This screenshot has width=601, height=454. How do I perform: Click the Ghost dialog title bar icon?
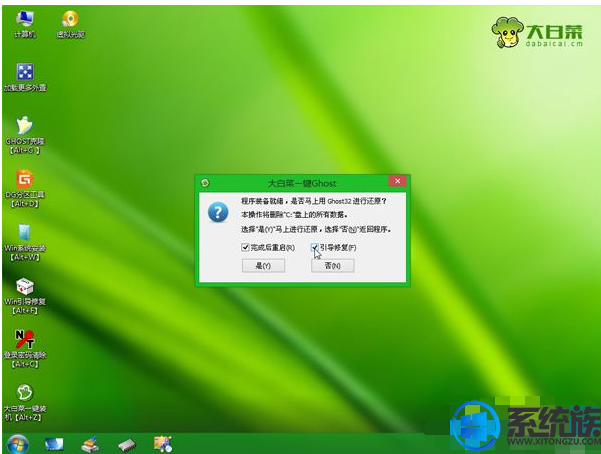pyautogui.click(x=205, y=183)
